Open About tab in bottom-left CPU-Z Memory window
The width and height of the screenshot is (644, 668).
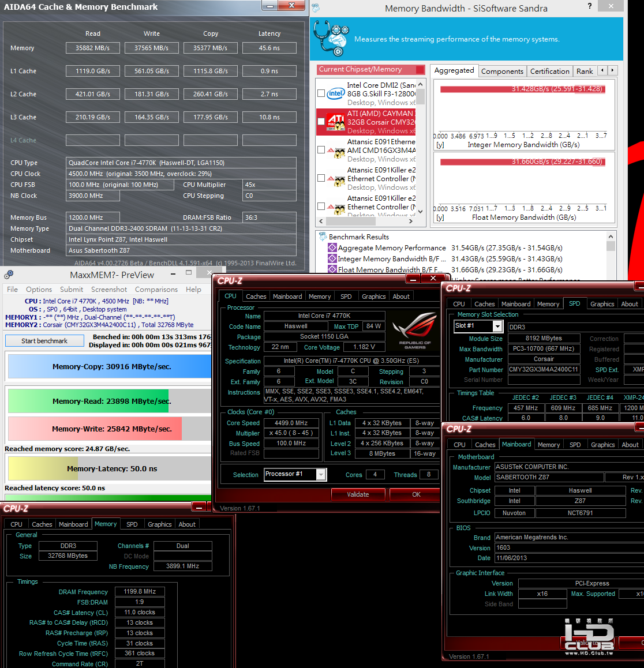[x=186, y=524]
